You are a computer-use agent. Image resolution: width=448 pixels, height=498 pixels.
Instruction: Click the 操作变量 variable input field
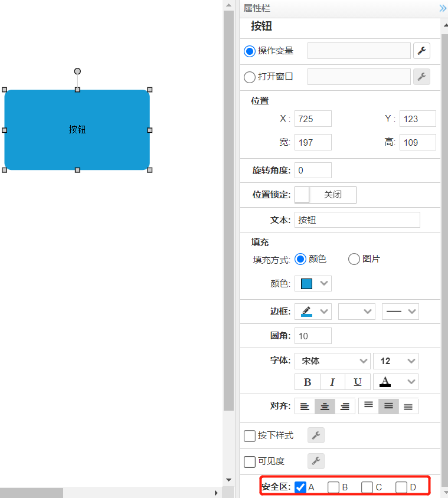click(x=359, y=51)
